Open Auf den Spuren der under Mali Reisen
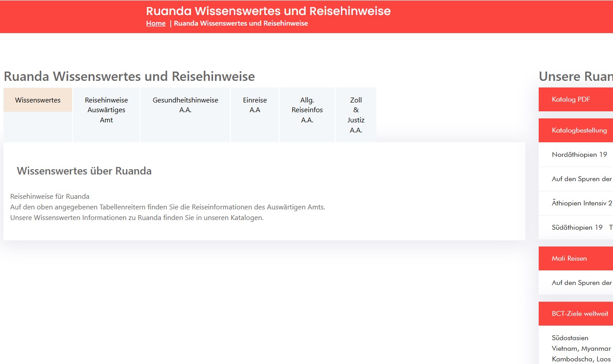613x364 pixels. tap(582, 283)
